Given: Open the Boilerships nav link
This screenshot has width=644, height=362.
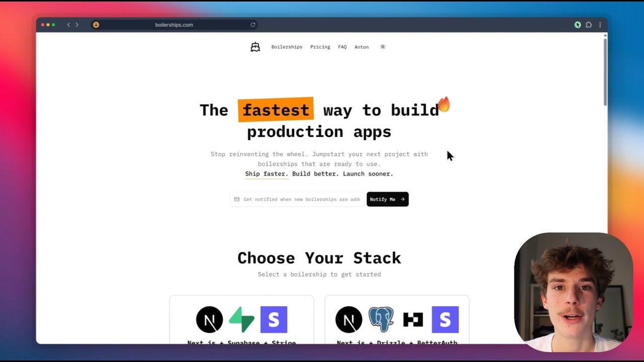Looking at the screenshot, I should pos(287,47).
